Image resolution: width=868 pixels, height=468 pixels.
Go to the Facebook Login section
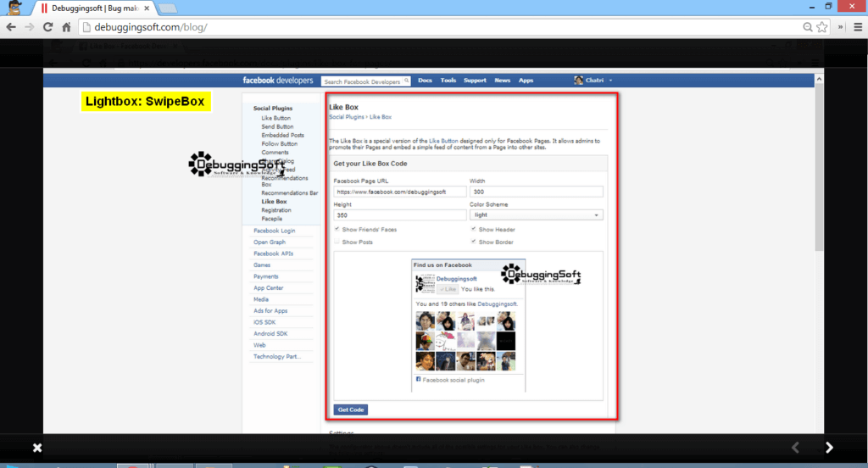point(274,231)
